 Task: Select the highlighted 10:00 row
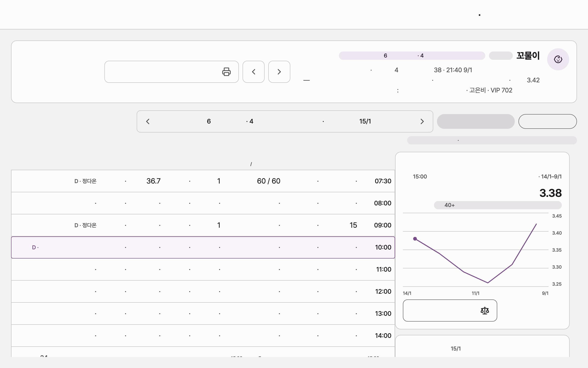click(203, 247)
